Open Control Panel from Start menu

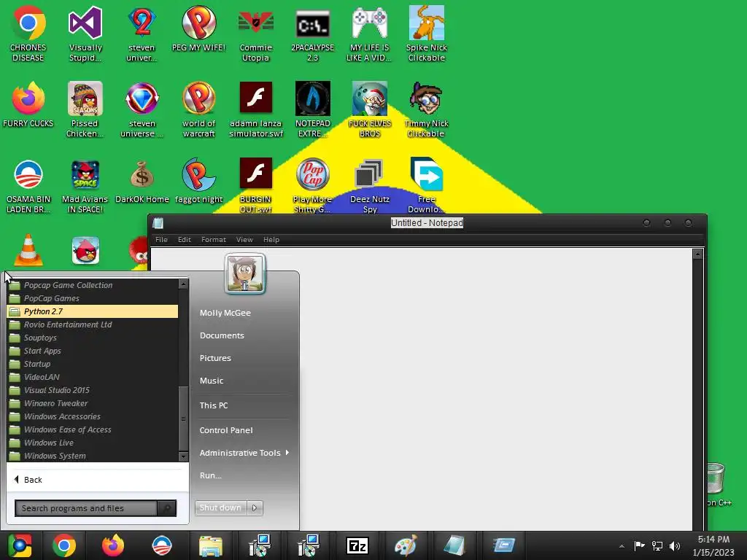(226, 430)
